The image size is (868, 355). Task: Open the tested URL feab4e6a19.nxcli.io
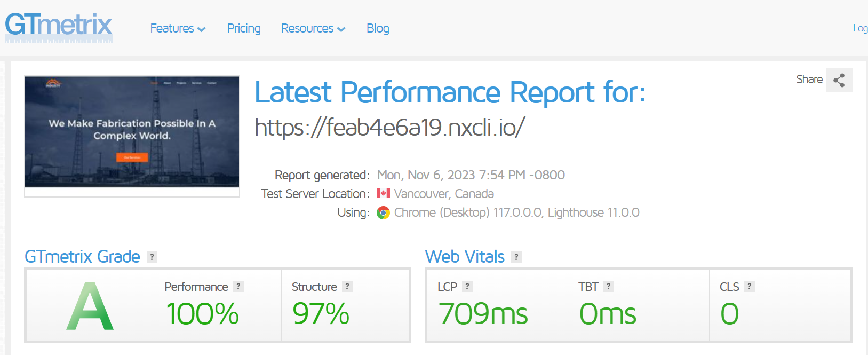point(389,128)
